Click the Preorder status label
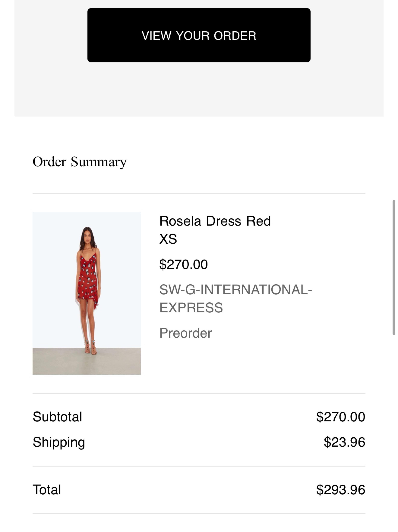Viewport: 398px width, 532px height. pos(186,333)
